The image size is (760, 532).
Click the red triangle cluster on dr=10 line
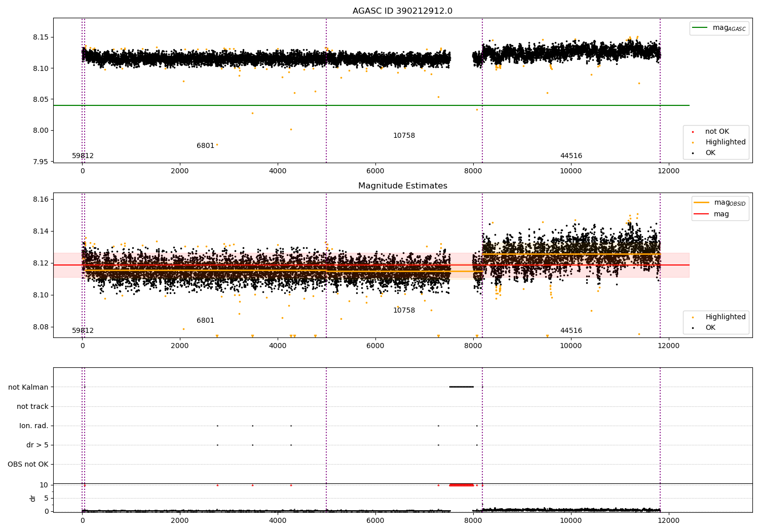pyautogui.click(x=462, y=485)
